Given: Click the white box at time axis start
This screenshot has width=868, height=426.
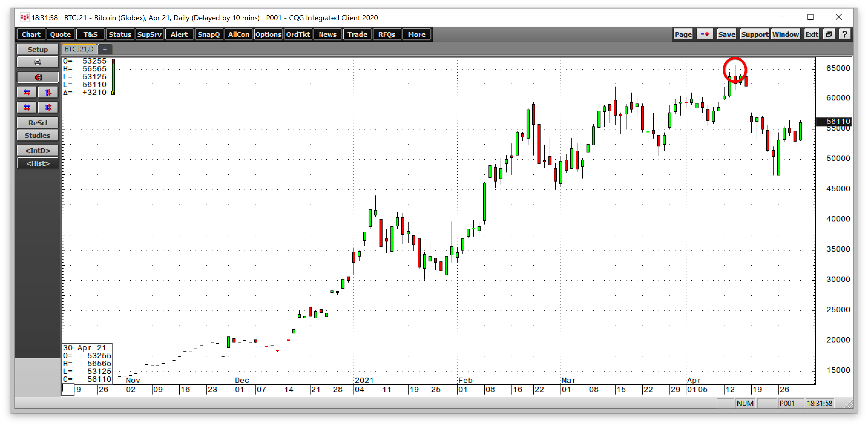Looking at the screenshot, I should point(68,390).
